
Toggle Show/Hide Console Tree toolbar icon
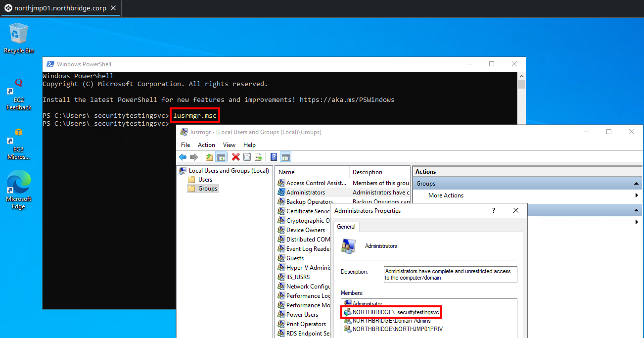pyautogui.click(x=221, y=157)
